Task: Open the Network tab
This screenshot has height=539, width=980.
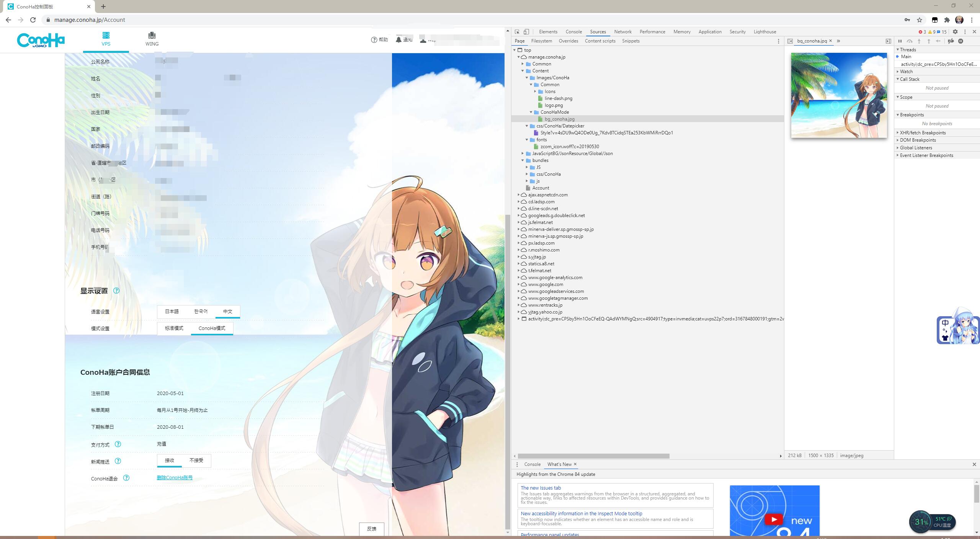Action: click(622, 32)
